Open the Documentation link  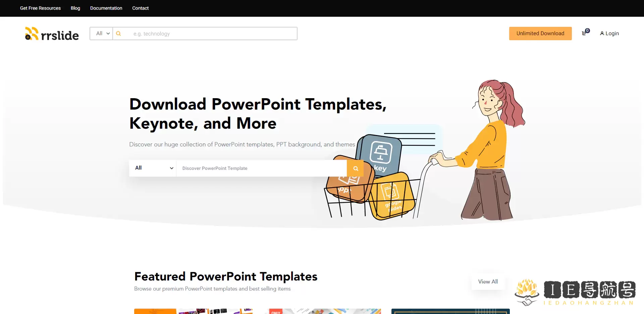[x=106, y=8]
